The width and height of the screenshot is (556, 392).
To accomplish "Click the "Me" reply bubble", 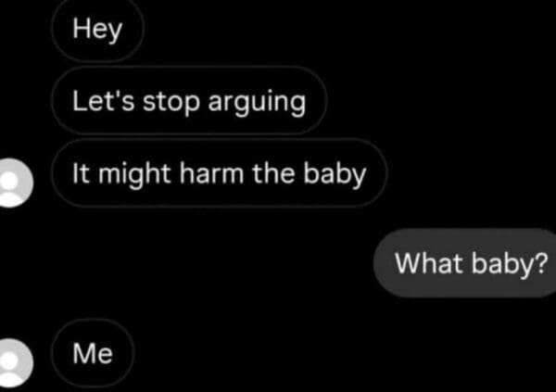I will (x=93, y=353).
